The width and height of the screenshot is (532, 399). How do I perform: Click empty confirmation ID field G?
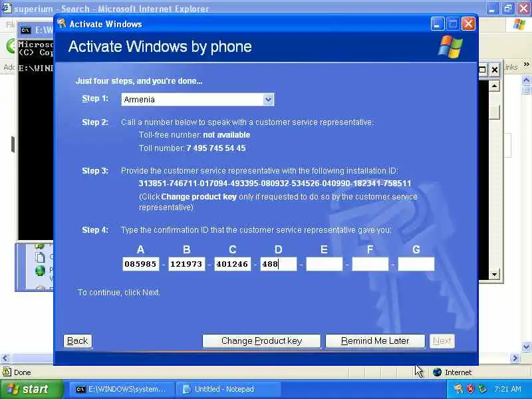[416, 264]
